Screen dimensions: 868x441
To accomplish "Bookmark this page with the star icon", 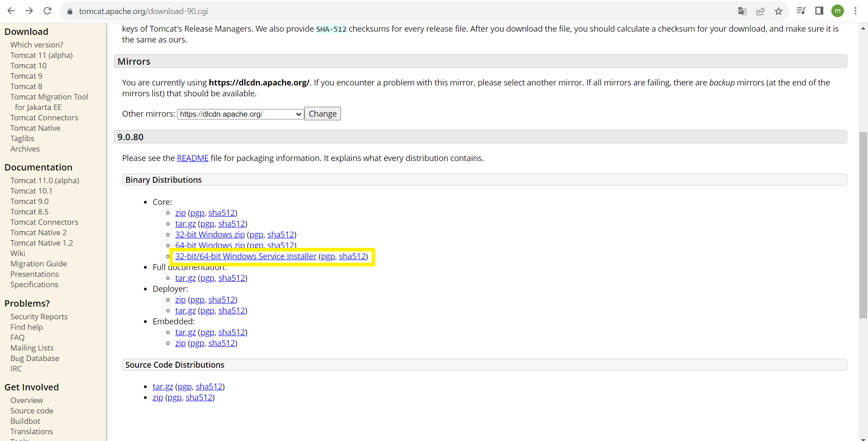I will coord(778,11).
